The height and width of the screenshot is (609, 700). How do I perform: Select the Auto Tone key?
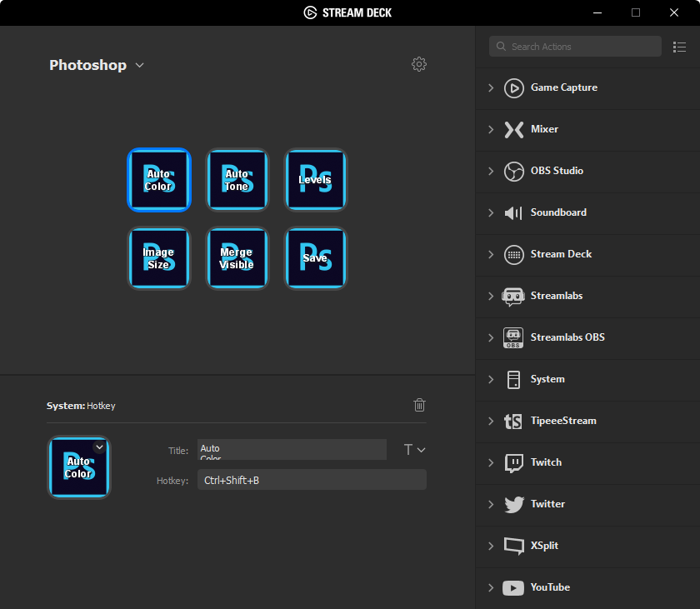coord(237,180)
